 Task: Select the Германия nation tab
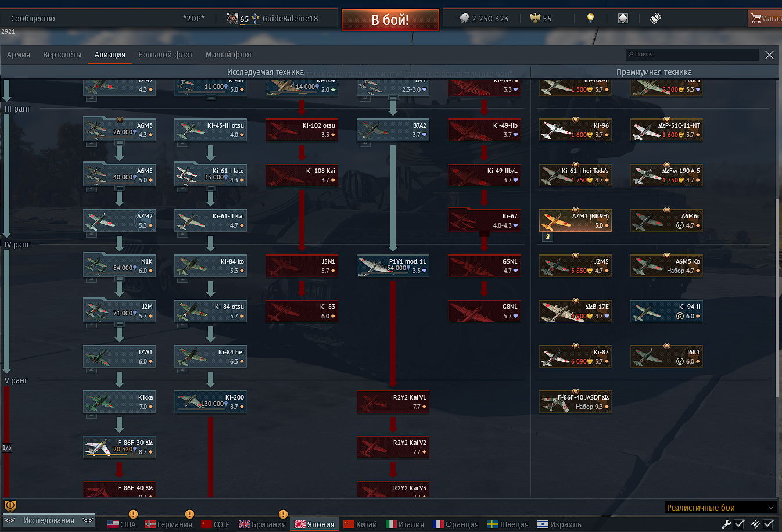point(168,524)
